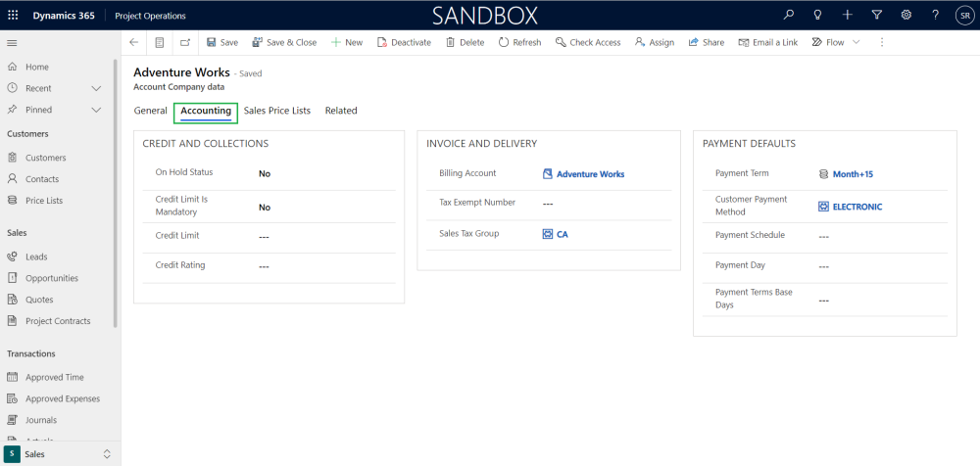Click the plus quick create icon
980x466 pixels.
847,16
